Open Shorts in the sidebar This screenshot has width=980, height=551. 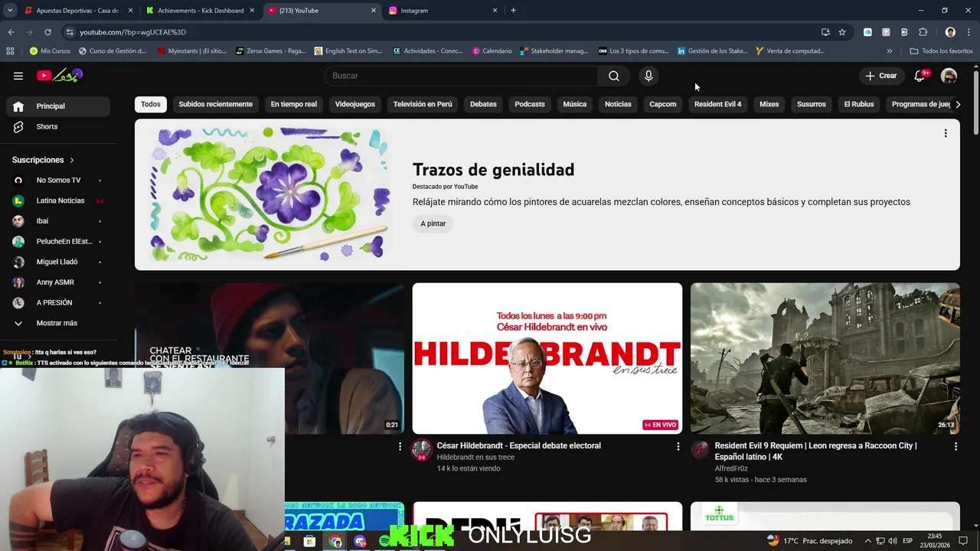58,127
